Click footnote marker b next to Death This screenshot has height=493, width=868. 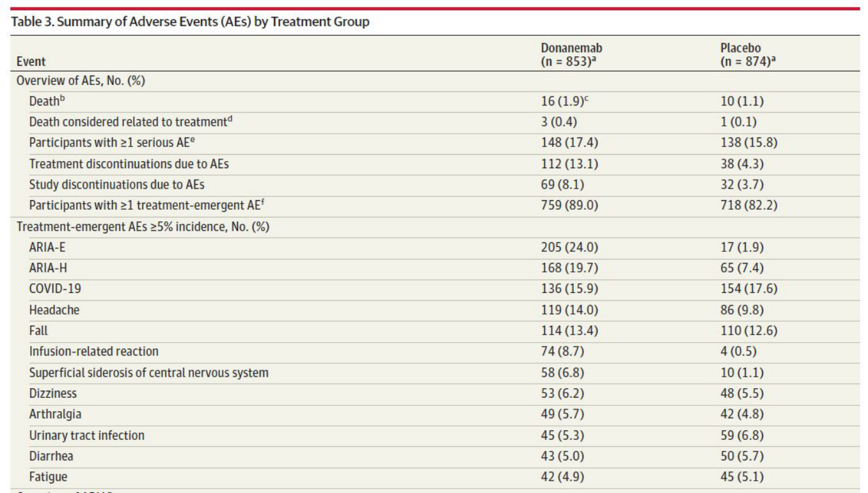pyautogui.click(x=61, y=98)
